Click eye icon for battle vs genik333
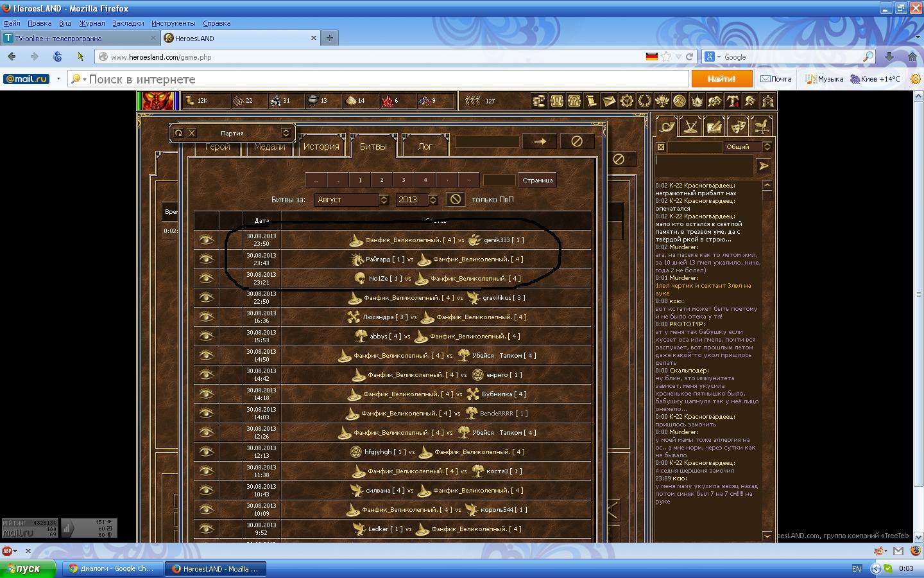The width and height of the screenshot is (924, 578). coord(206,240)
